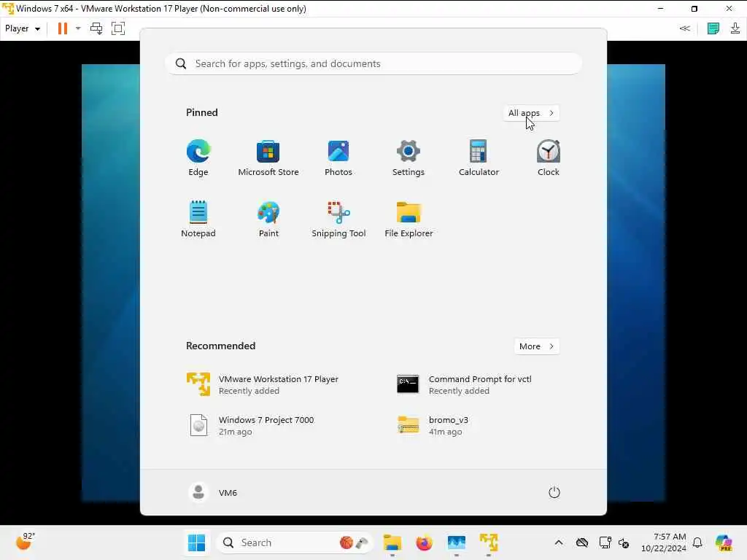This screenshot has height=560, width=747.
Task: Open the notifications bell
Action: click(x=697, y=542)
